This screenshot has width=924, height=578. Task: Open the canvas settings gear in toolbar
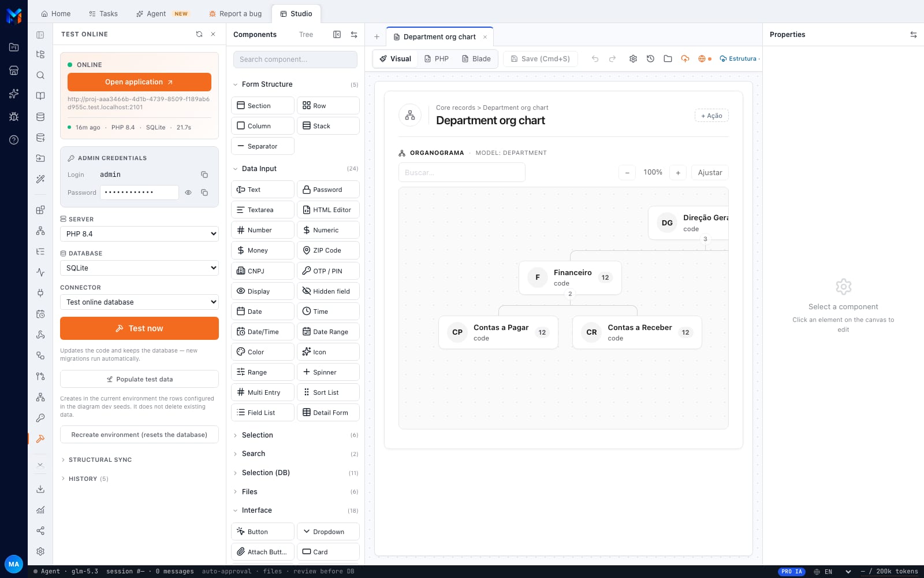(x=633, y=58)
